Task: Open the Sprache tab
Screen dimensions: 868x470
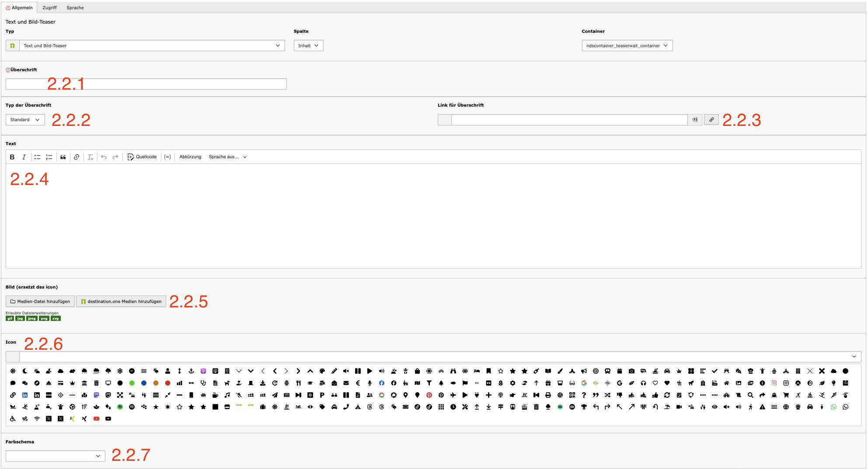Action: (75, 8)
